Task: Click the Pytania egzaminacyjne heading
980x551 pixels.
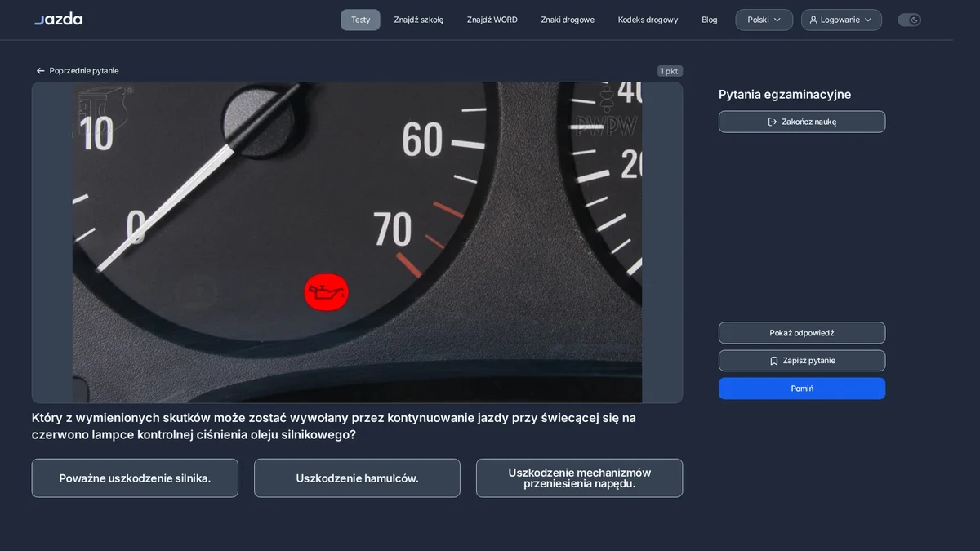Action: [785, 95]
